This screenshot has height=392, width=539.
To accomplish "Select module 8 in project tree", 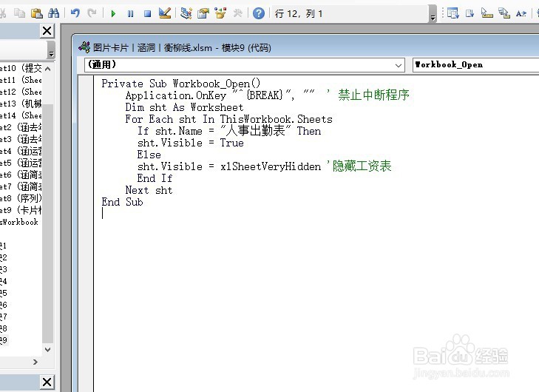I will (x=4, y=328).
